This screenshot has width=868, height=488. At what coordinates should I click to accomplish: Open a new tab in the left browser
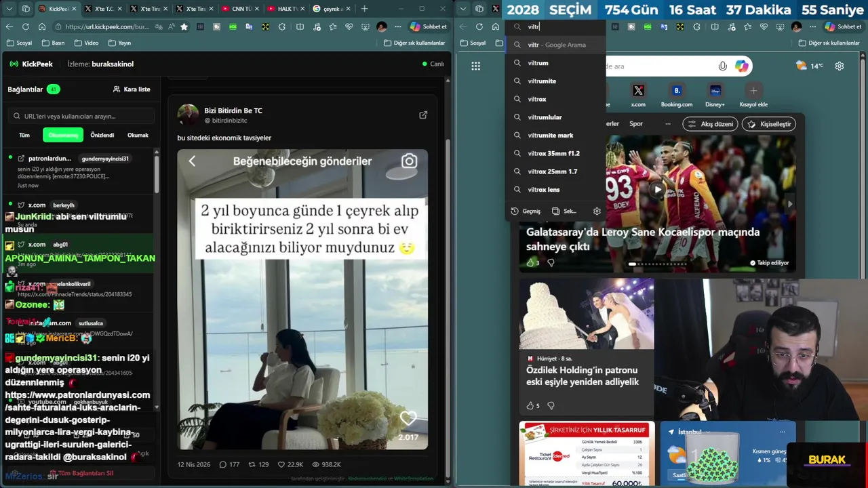(364, 9)
